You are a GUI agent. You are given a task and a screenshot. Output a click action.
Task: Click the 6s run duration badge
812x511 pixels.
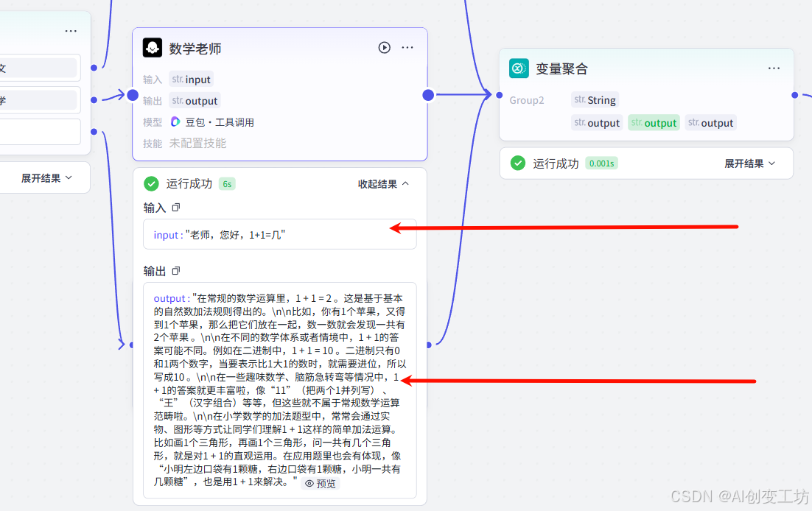tap(227, 184)
